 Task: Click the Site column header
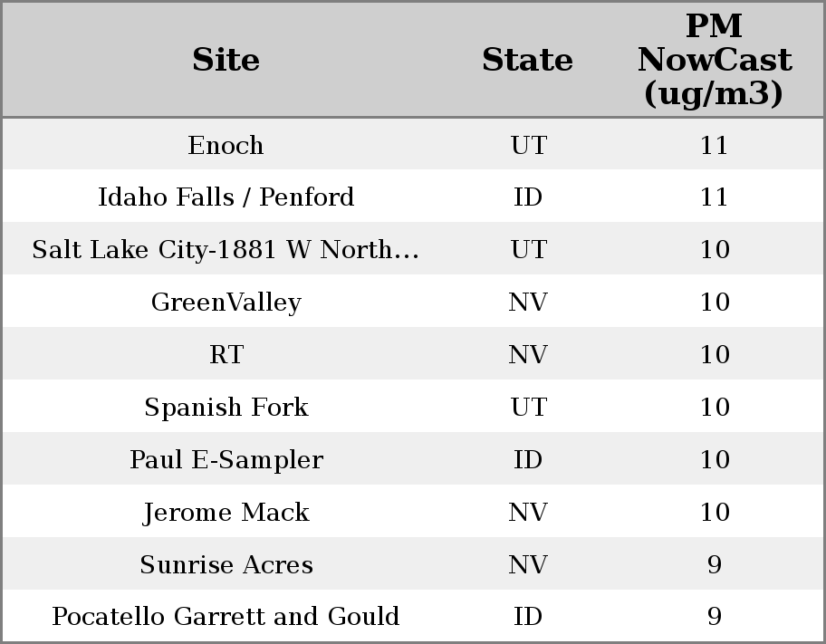point(226,60)
